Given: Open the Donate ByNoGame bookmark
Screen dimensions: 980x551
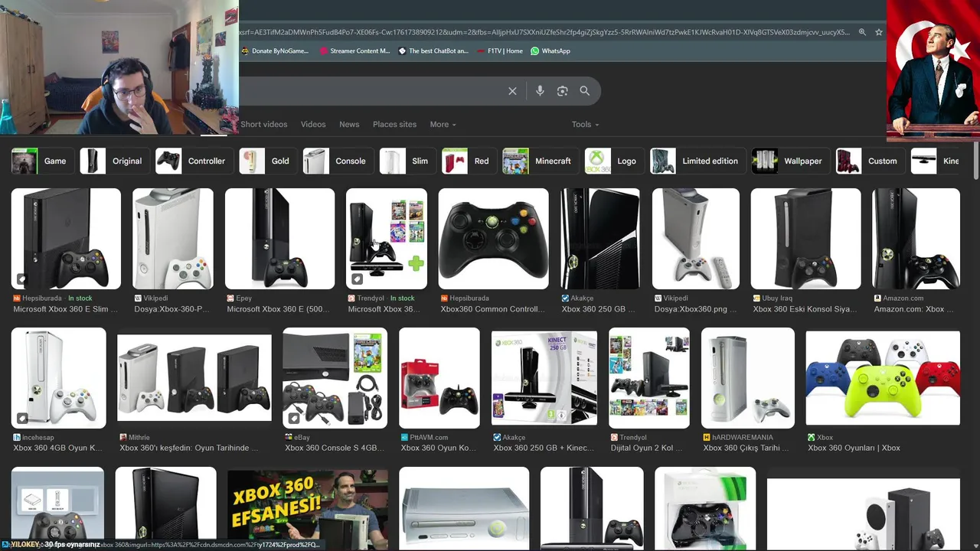Looking at the screenshot, I should 275,51.
